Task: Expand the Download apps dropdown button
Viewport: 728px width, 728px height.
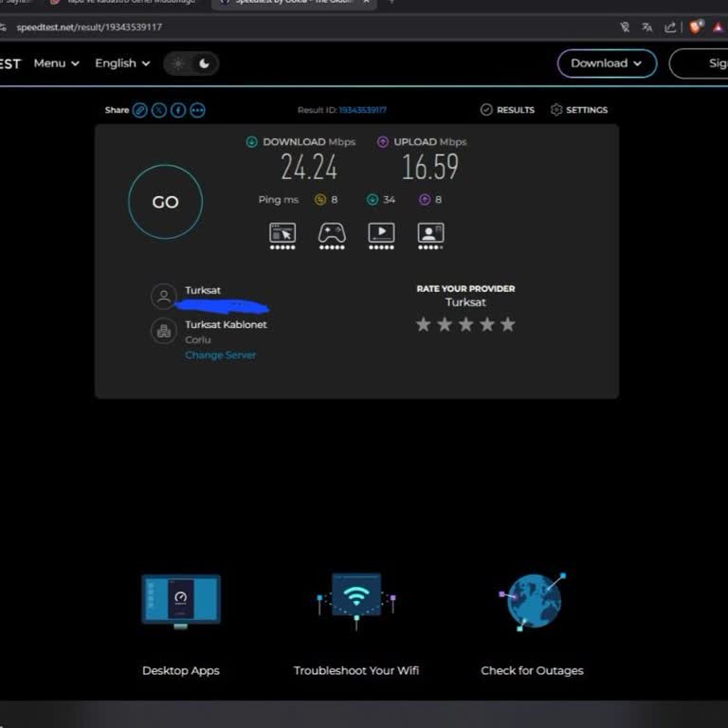Action: click(x=607, y=64)
